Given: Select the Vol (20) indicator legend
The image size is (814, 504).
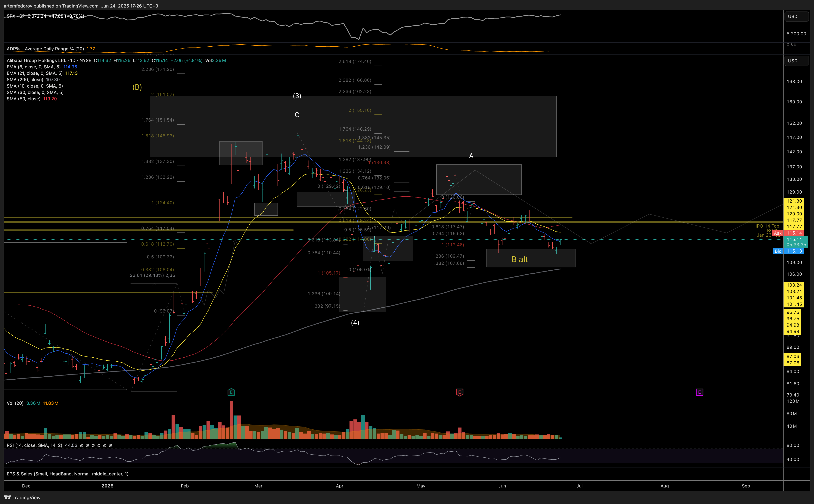Looking at the screenshot, I should tap(15, 403).
